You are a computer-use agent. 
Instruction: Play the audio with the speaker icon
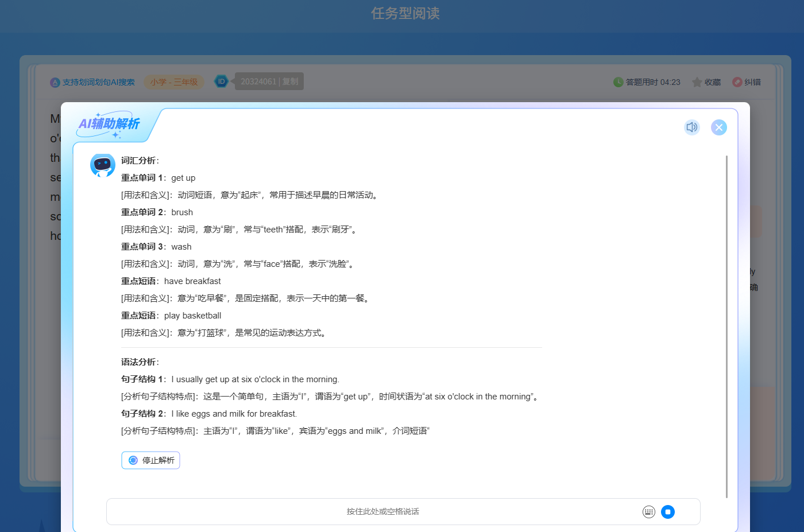coord(691,127)
